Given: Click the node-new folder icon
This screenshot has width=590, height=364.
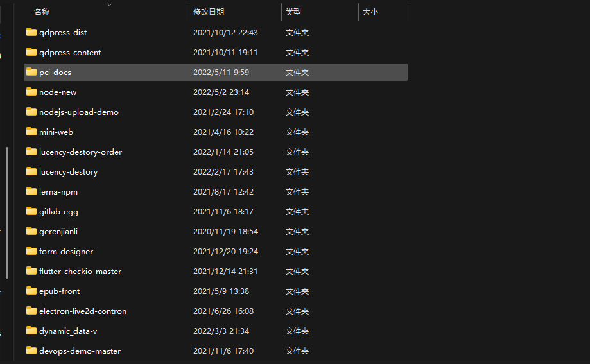Looking at the screenshot, I should tap(31, 92).
